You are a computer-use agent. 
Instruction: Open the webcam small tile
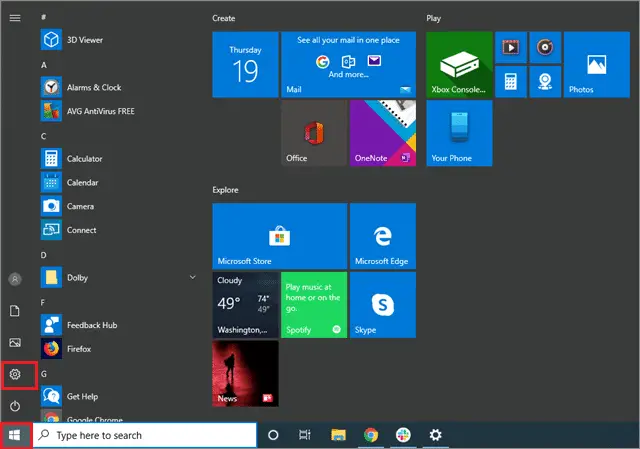(x=545, y=82)
